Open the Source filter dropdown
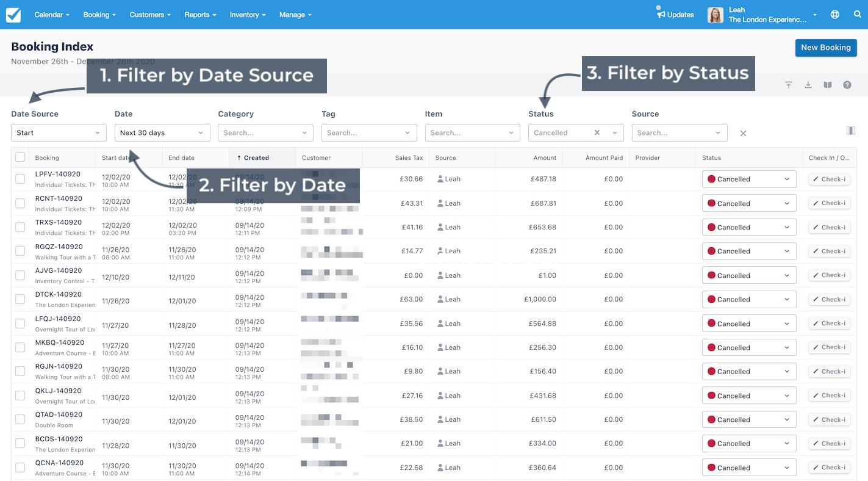Image resolution: width=868 pixels, height=481 pixels. click(680, 132)
